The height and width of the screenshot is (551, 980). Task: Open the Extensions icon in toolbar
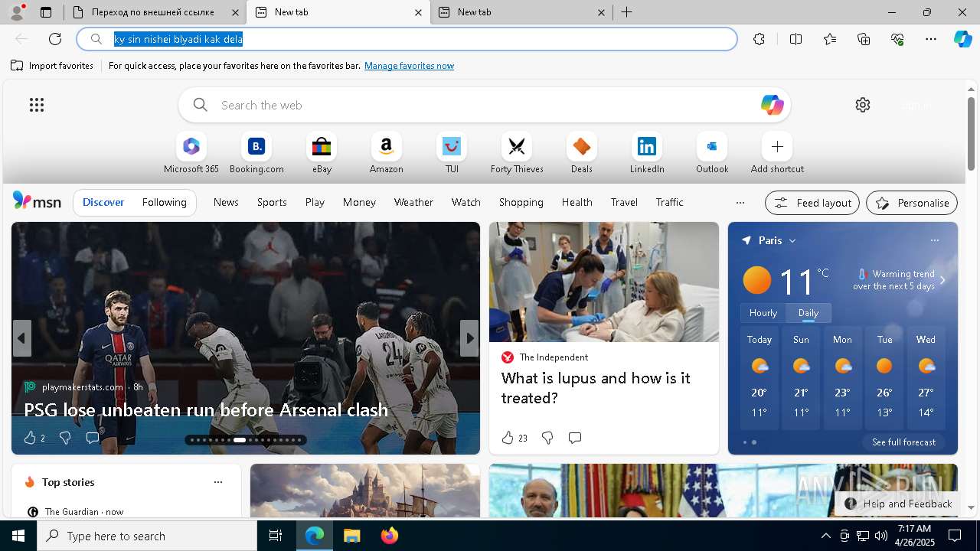(x=759, y=39)
